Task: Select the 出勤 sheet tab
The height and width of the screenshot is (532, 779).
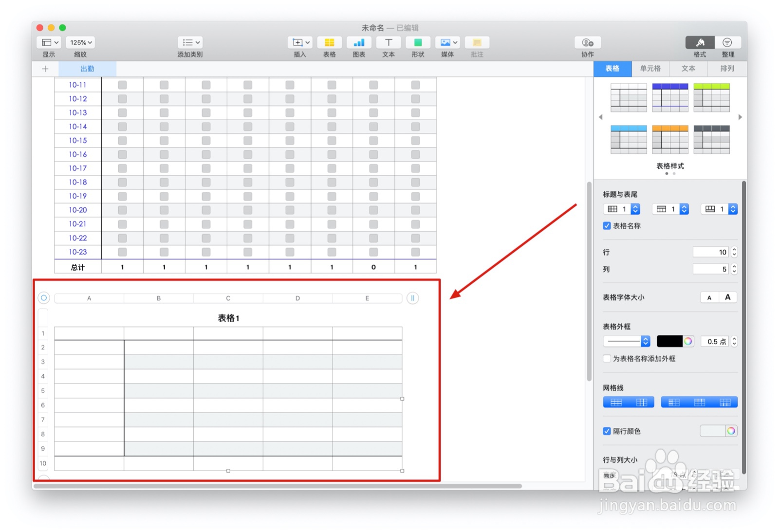Action: [x=88, y=69]
